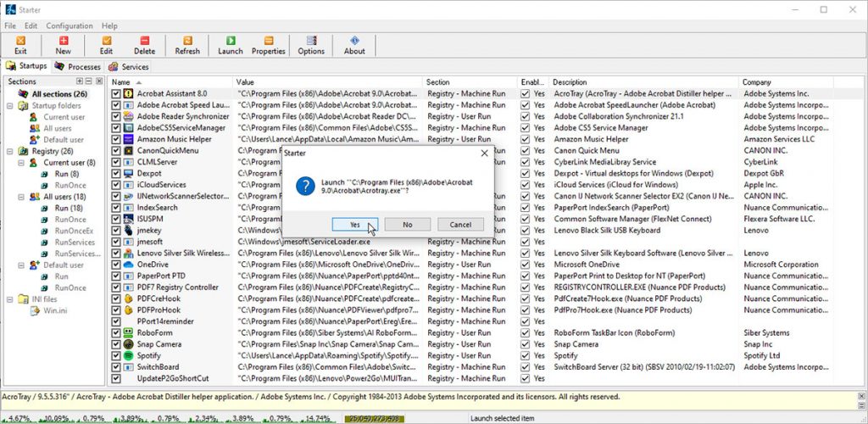Click the Launch toolbar icon
Viewport: 868px width, 424px height.
(x=230, y=45)
